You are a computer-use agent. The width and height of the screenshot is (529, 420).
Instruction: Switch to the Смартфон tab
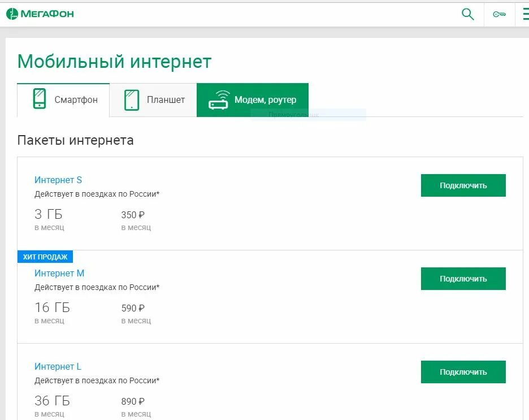[63, 100]
